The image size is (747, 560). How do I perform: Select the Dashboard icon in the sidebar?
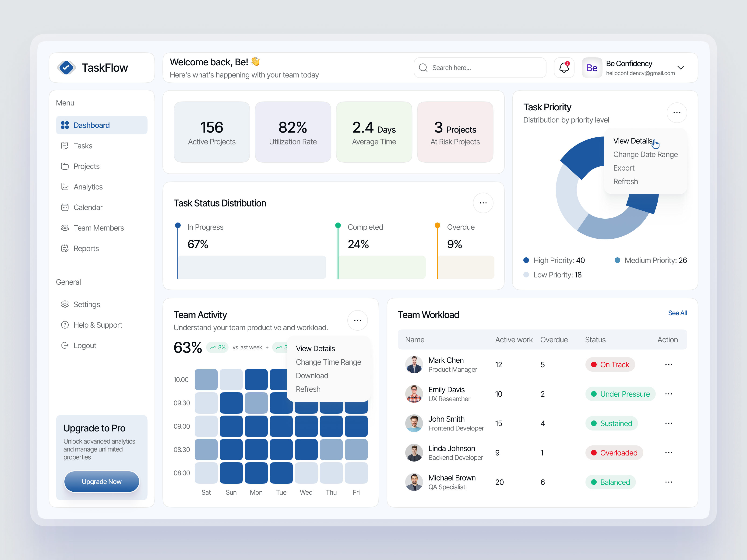[x=65, y=125]
